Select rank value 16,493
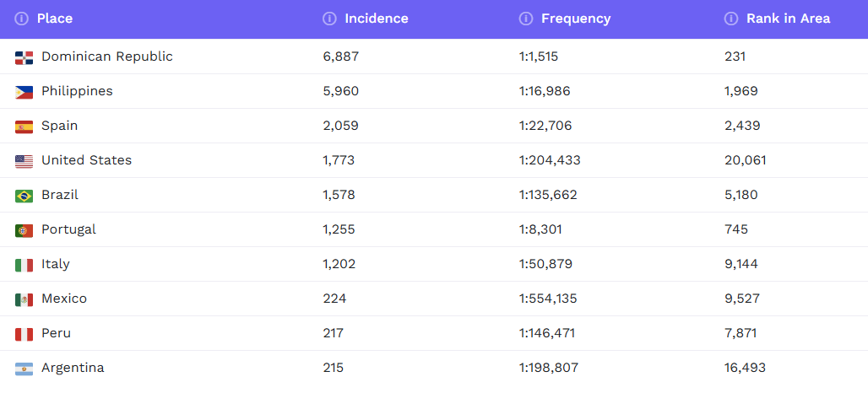 pyautogui.click(x=745, y=369)
